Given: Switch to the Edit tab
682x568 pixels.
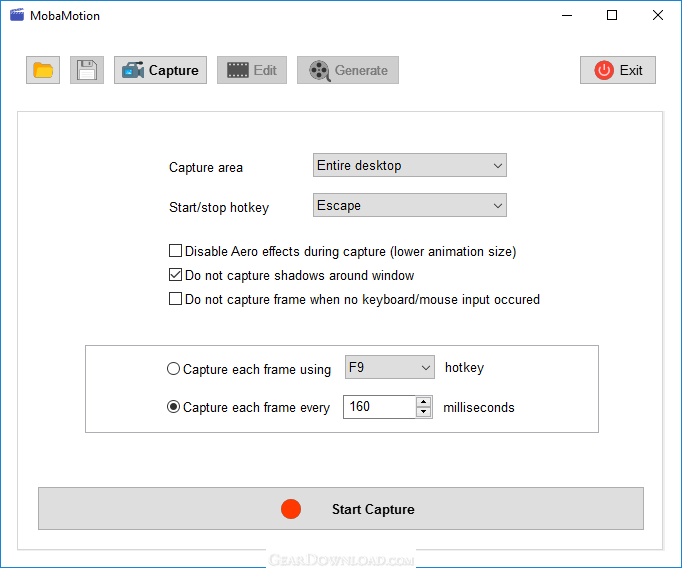Looking at the screenshot, I should coord(252,70).
